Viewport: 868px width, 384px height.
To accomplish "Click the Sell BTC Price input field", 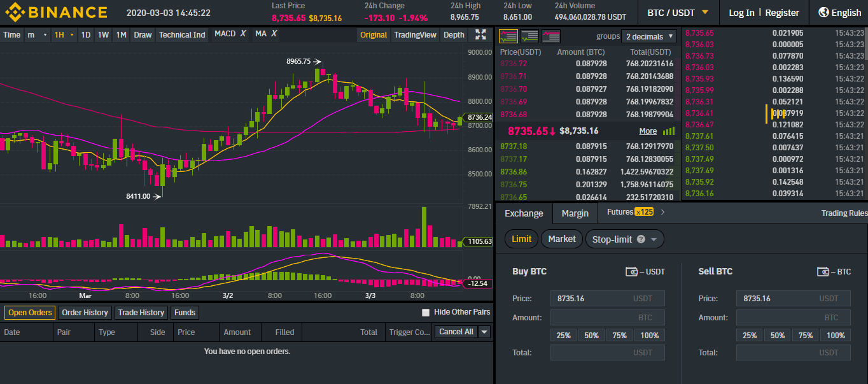I will click(x=794, y=299).
